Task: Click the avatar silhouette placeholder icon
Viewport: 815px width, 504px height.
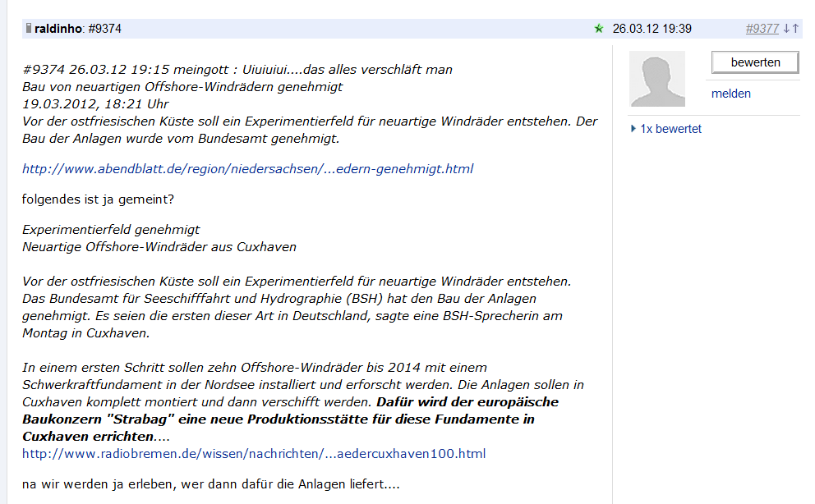Action: [x=656, y=79]
